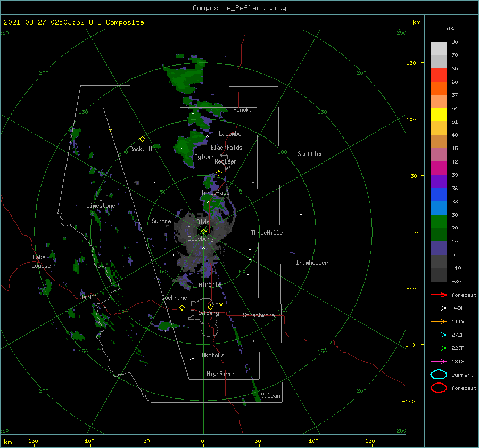Image resolution: width=479 pixels, height=448 pixels.
Task: Click the white plus marker east of ThreeHills
Action: [301, 214]
